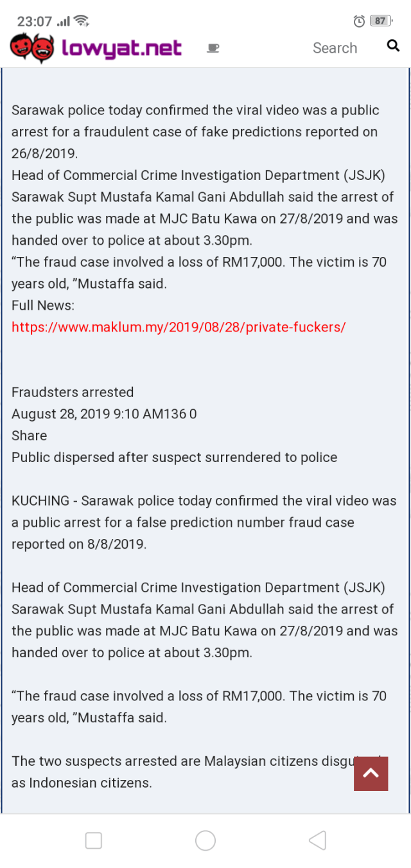Screen dimensions: 411x868
Task: Tap the "Public dispersed after suspect surrendered" caption
Action: pyautogui.click(x=174, y=457)
